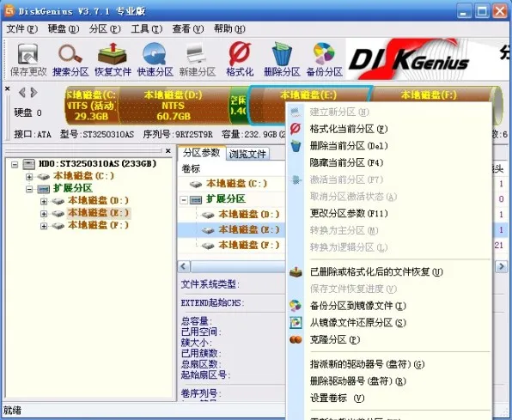Open the 帮助(H) menu

click(x=229, y=29)
